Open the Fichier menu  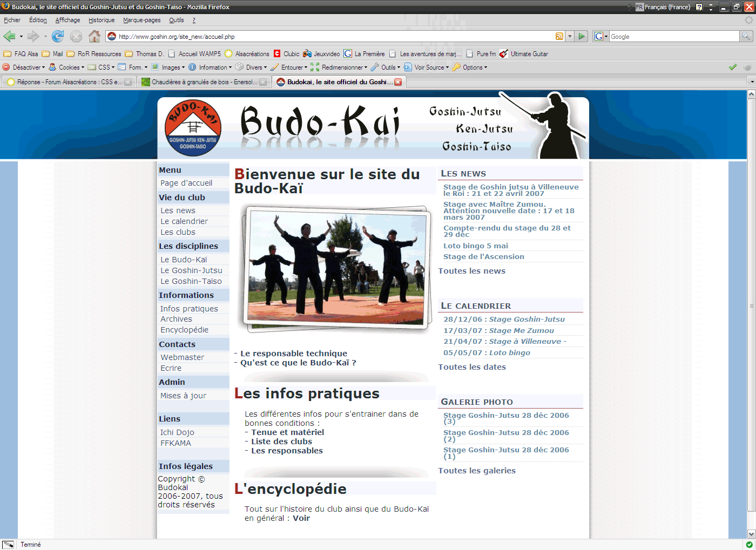tap(12, 20)
